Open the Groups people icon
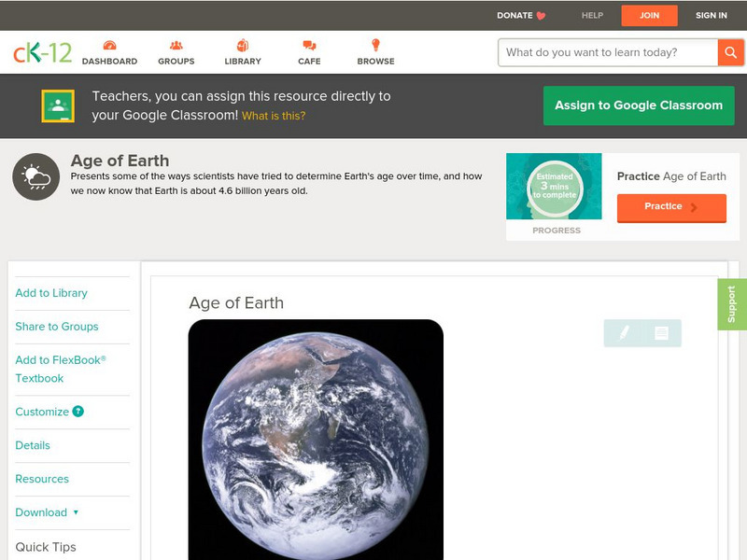 coord(176,45)
